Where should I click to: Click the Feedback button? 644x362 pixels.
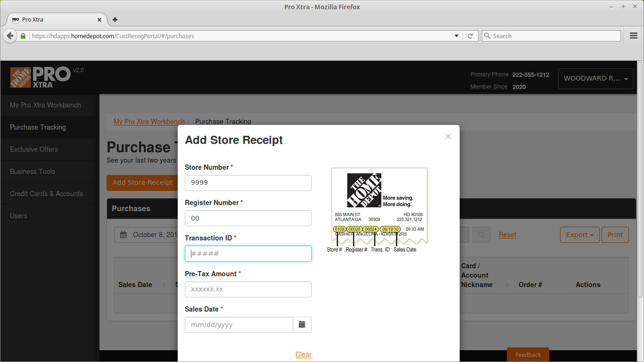point(528,354)
